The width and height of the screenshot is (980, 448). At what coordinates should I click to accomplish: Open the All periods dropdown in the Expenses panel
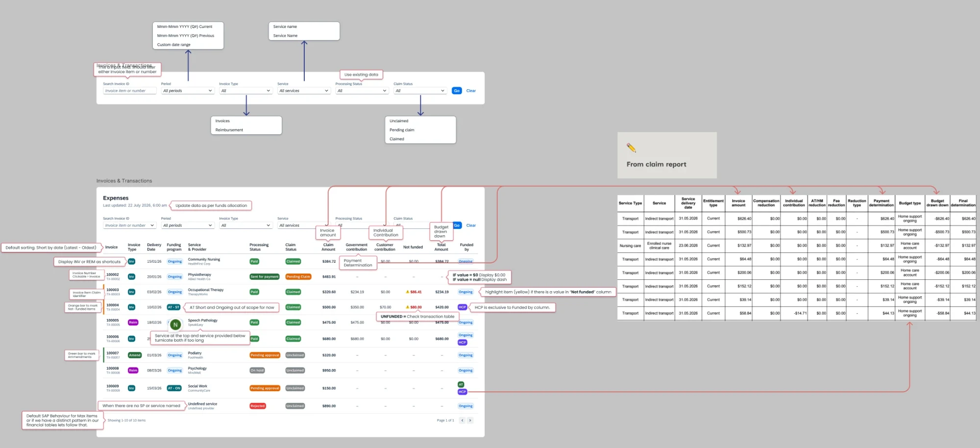pyautogui.click(x=188, y=225)
